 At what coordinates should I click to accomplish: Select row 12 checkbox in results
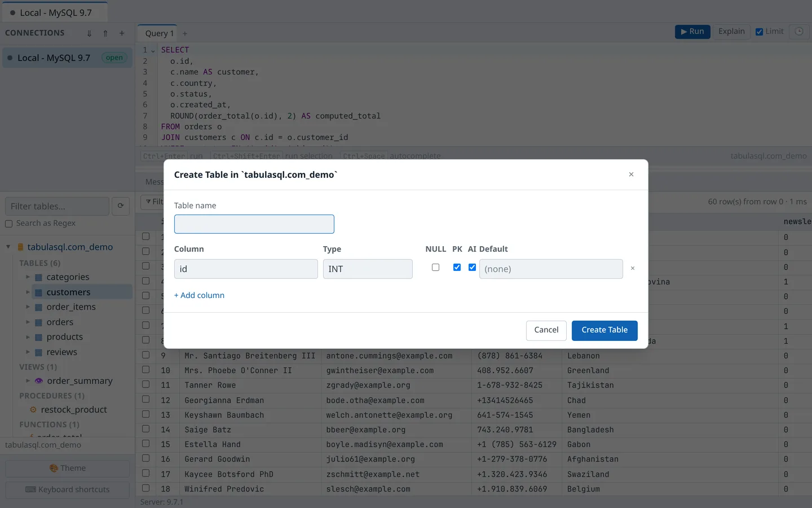145,399
